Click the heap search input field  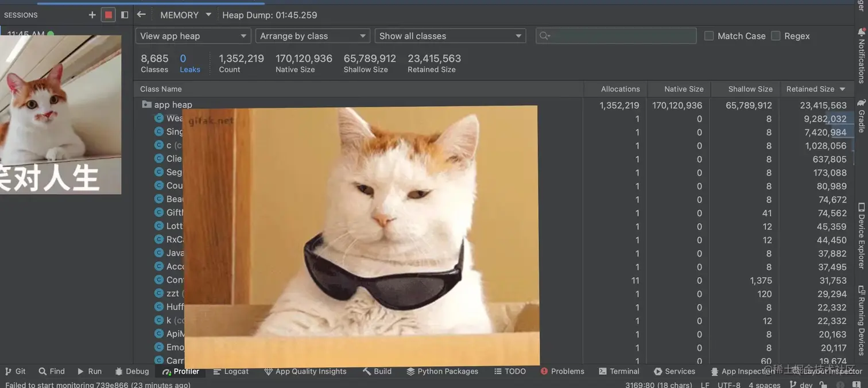pyautogui.click(x=616, y=36)
